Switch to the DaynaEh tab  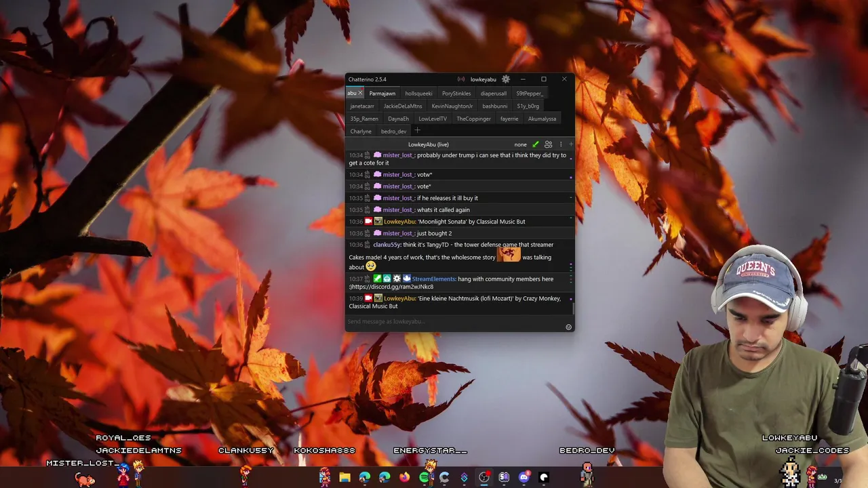pyautogui.click(x=399, y=119)
